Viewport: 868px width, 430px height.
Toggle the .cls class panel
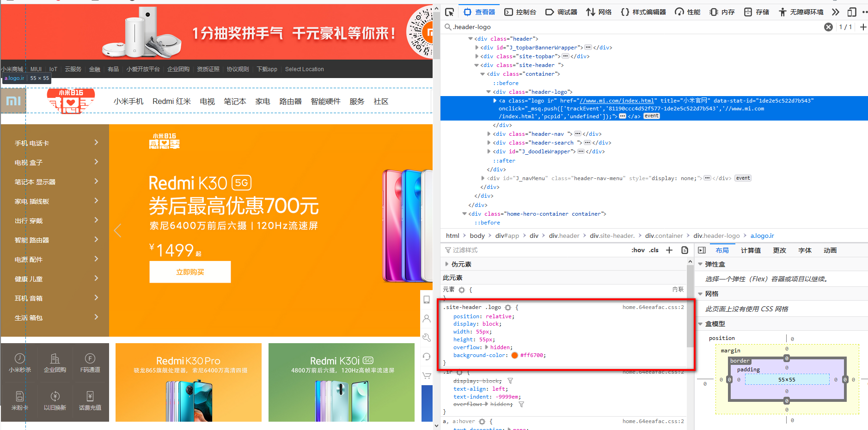coord(654,250)
